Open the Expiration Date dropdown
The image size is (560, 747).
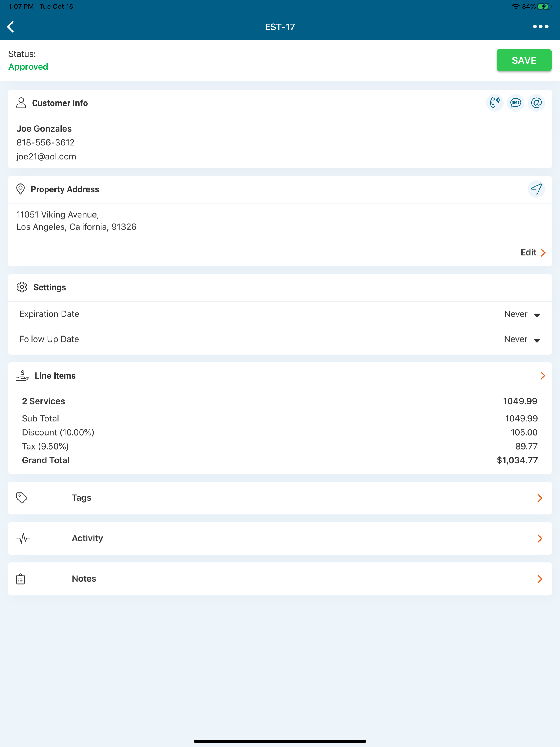(x=523, y=314)
